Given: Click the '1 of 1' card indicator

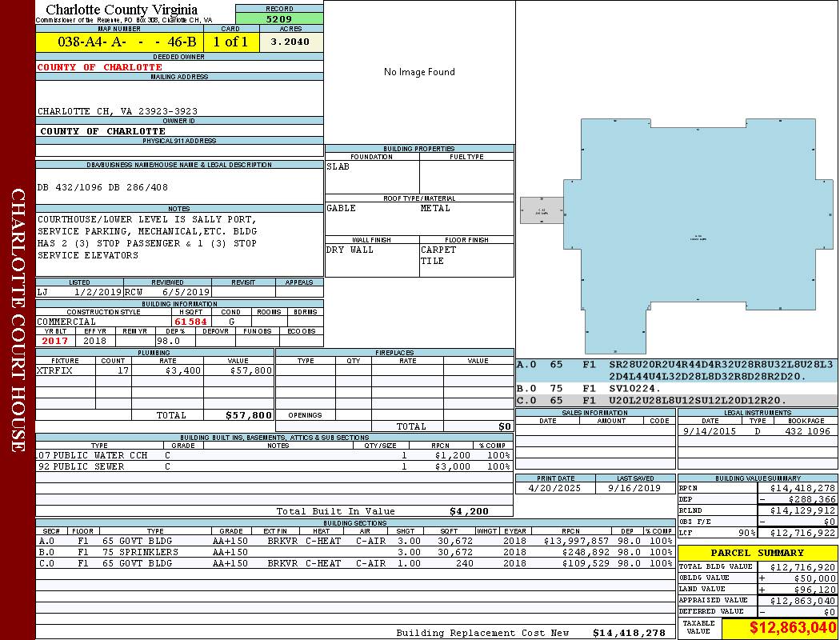Looking at the screenshot, I should [x=230, y=42].
